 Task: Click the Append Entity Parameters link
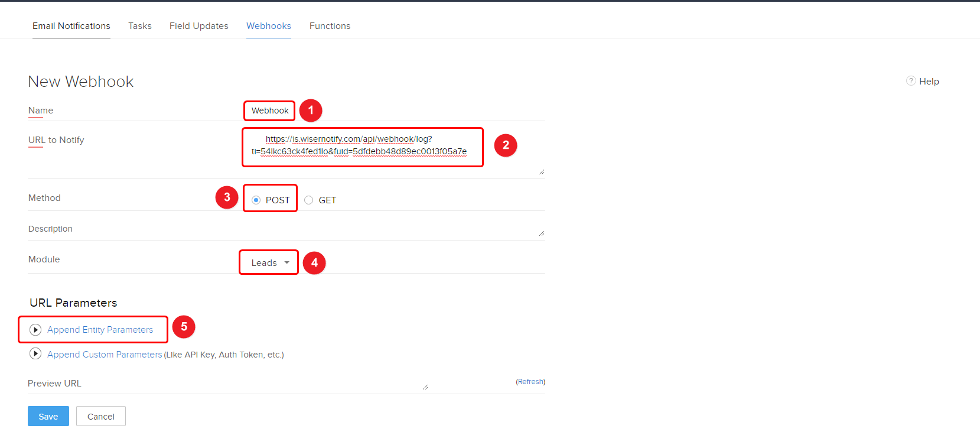point(100,330)
